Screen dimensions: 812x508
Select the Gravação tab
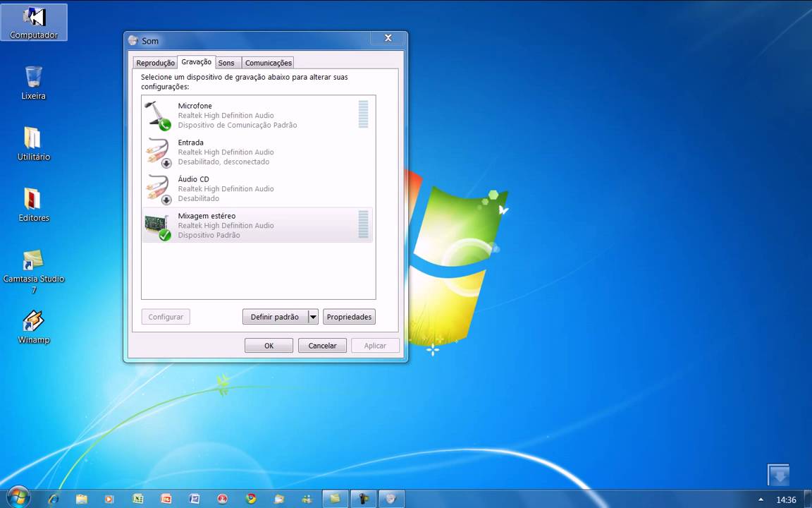pyautogui.click(x=196, y=61)
